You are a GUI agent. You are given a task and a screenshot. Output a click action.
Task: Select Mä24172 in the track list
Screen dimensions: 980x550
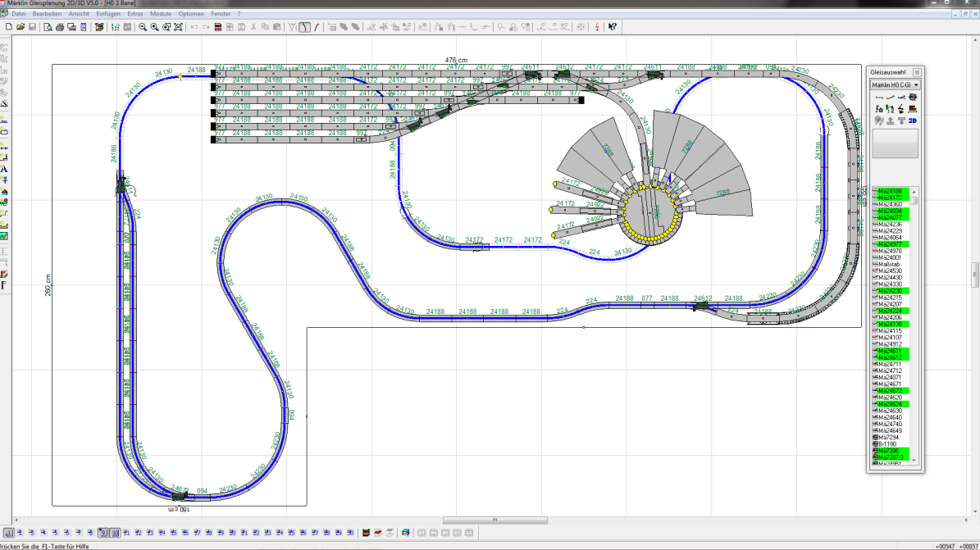coord(891,198)
